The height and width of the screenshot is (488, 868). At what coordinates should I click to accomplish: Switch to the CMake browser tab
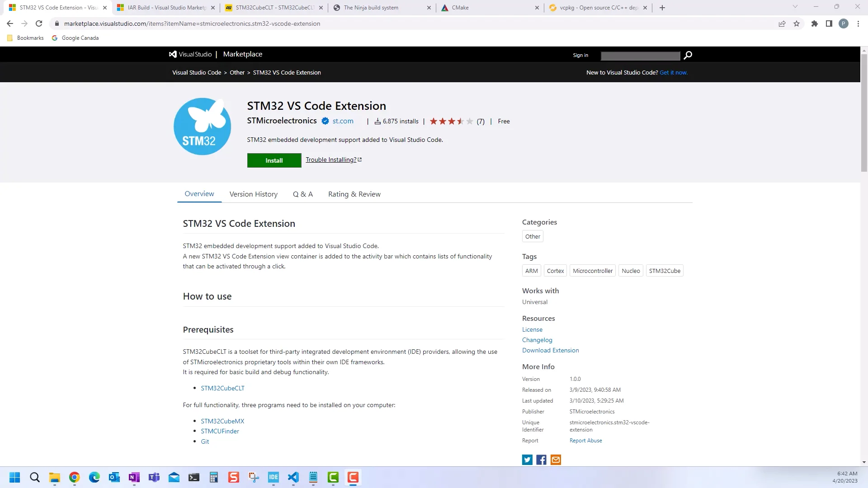coord(490,8)
